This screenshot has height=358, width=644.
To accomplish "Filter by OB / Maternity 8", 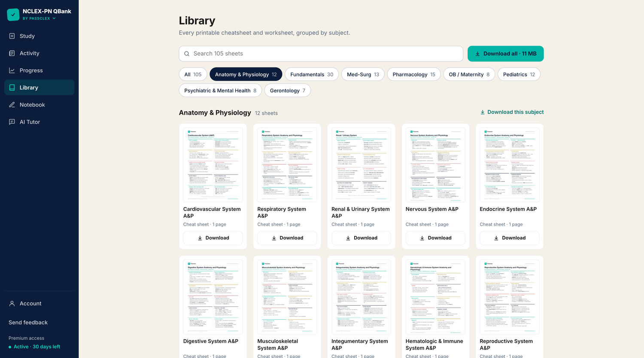I will point(469,74).
